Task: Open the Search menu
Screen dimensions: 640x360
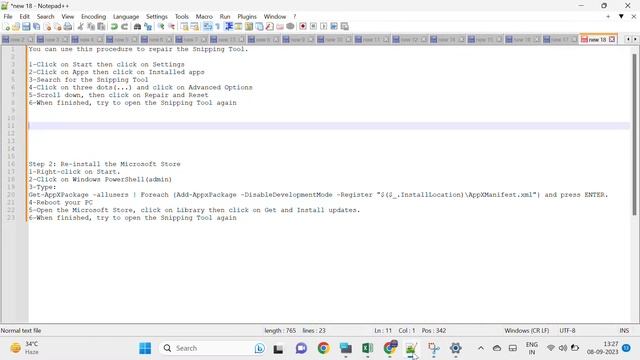Action: click(x=45, y=16)
